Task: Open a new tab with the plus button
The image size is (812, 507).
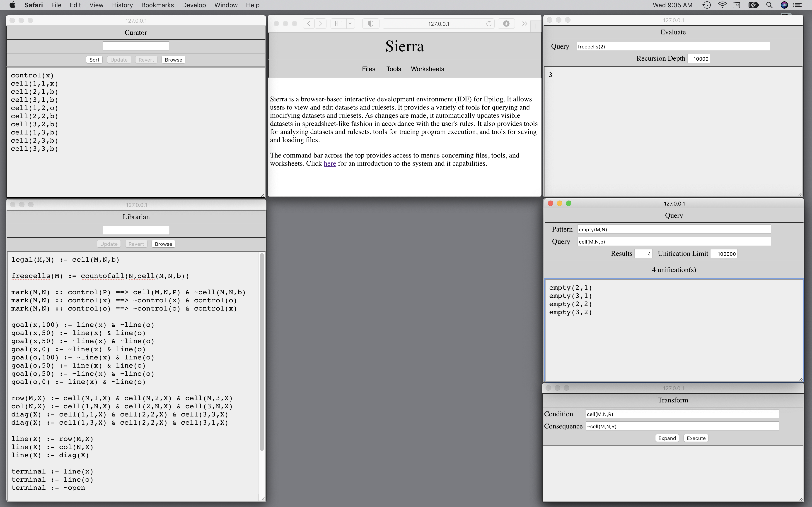Action: tap(536, 26)
